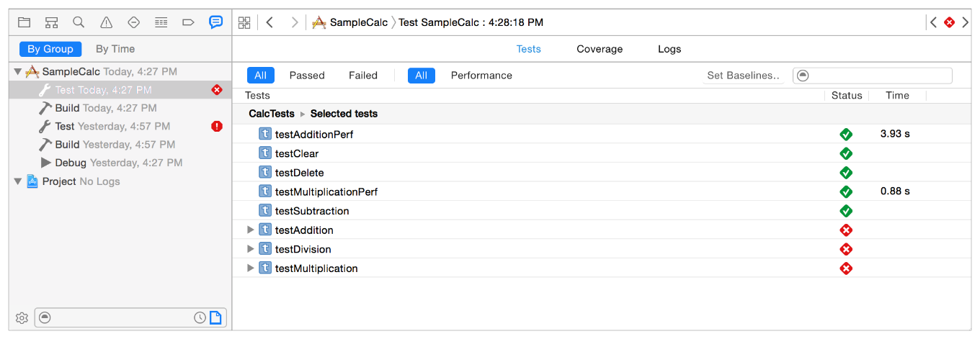Navigate back with the left chevron
Viewport: 980px width, 339px height.
[269, 22]
